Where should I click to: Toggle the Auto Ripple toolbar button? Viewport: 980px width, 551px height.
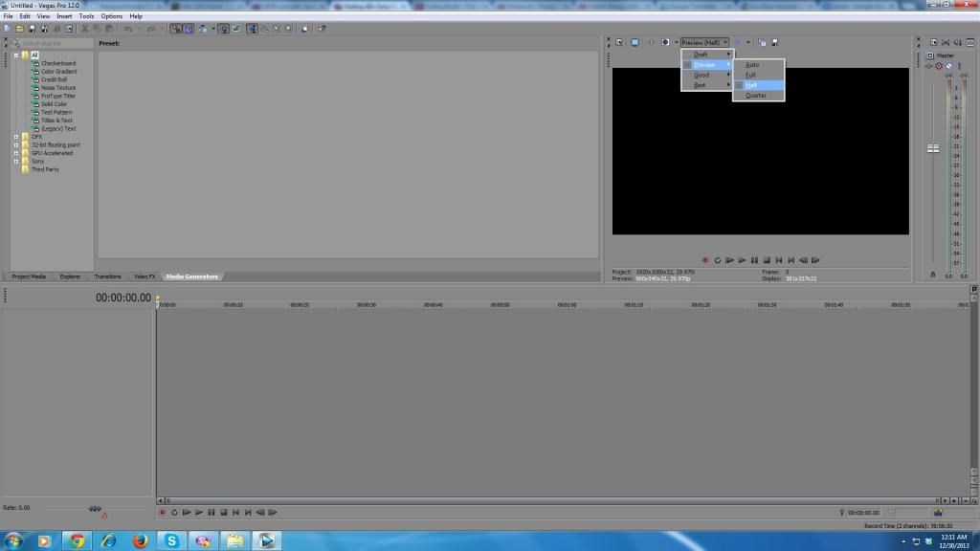[203, 29]
